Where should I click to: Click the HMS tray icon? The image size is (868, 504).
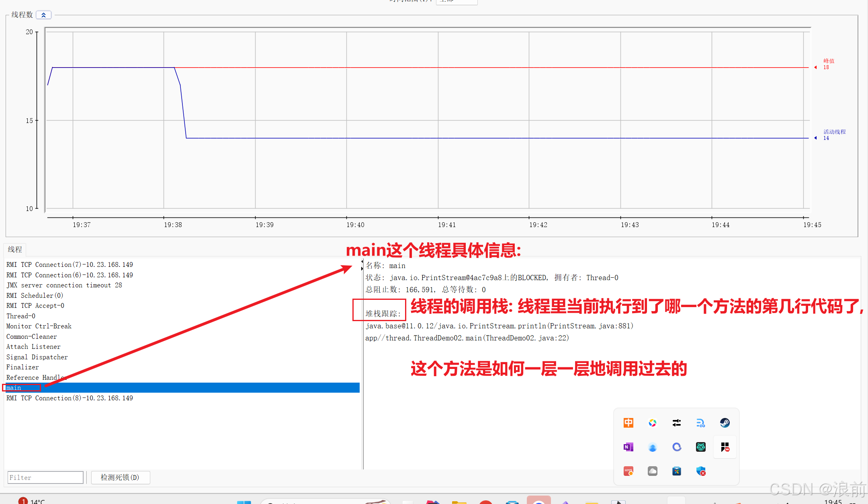tap(628, 471)
